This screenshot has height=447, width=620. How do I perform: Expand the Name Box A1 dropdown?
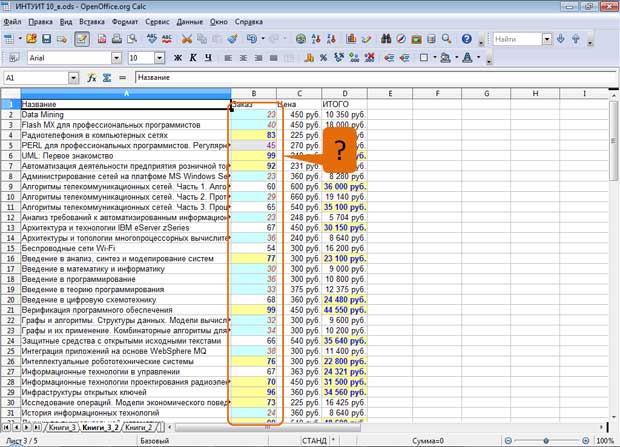point(74,78)
